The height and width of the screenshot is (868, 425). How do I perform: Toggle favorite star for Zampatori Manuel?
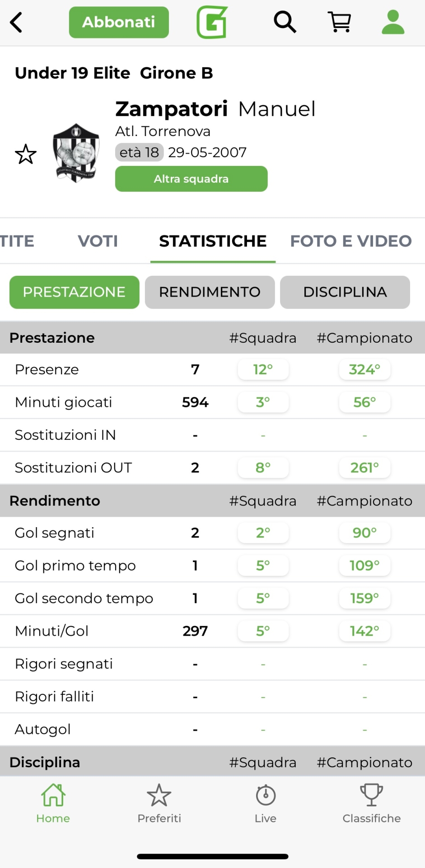[x=26, y=155]
